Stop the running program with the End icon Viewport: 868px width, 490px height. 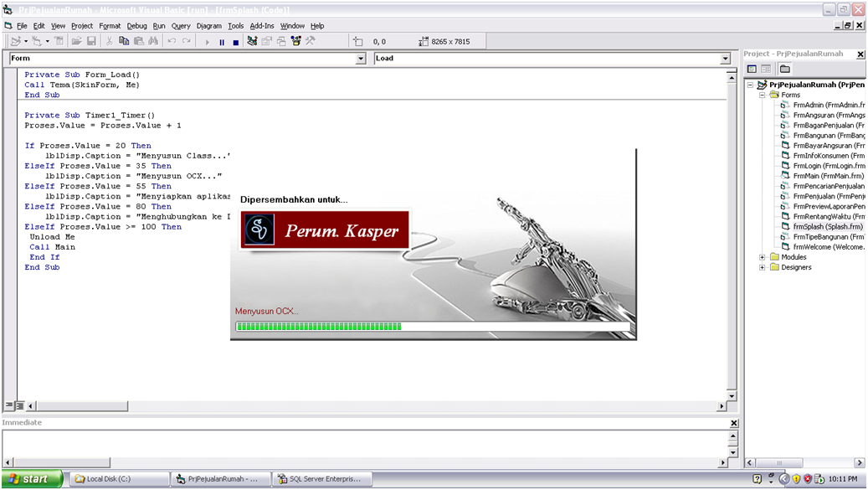point(234,40)
